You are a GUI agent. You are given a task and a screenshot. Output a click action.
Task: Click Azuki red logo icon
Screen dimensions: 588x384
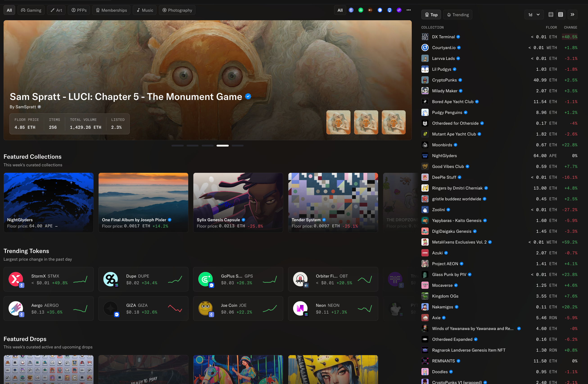pos(425,253)
